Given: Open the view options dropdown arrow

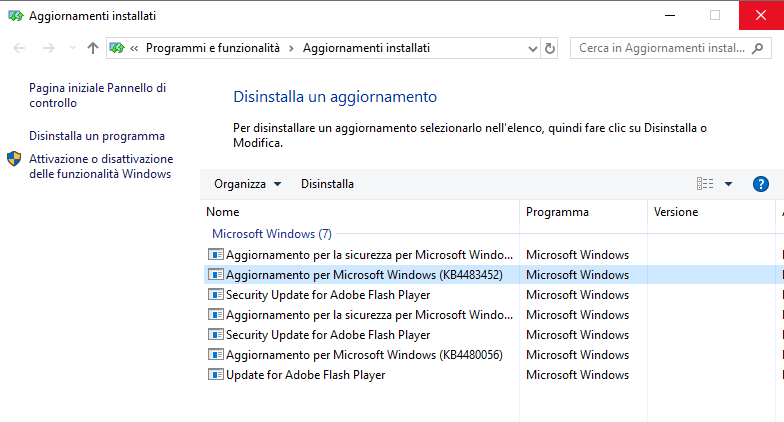Looking at the screenshot, I should pos(728,184).
